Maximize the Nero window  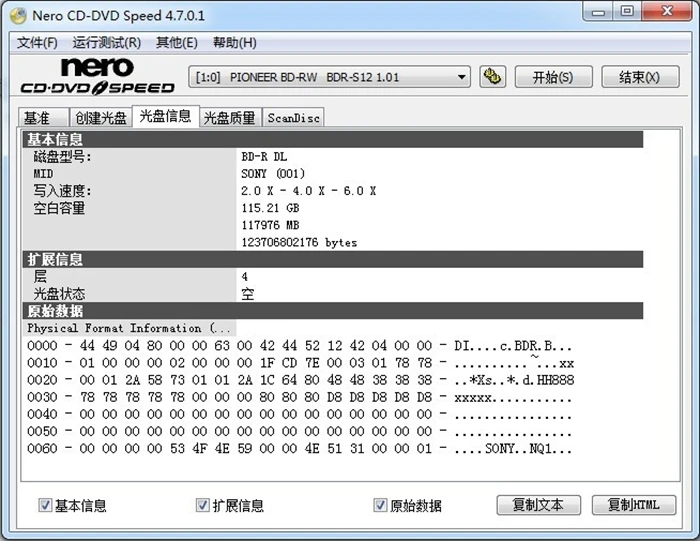(627, 11)
